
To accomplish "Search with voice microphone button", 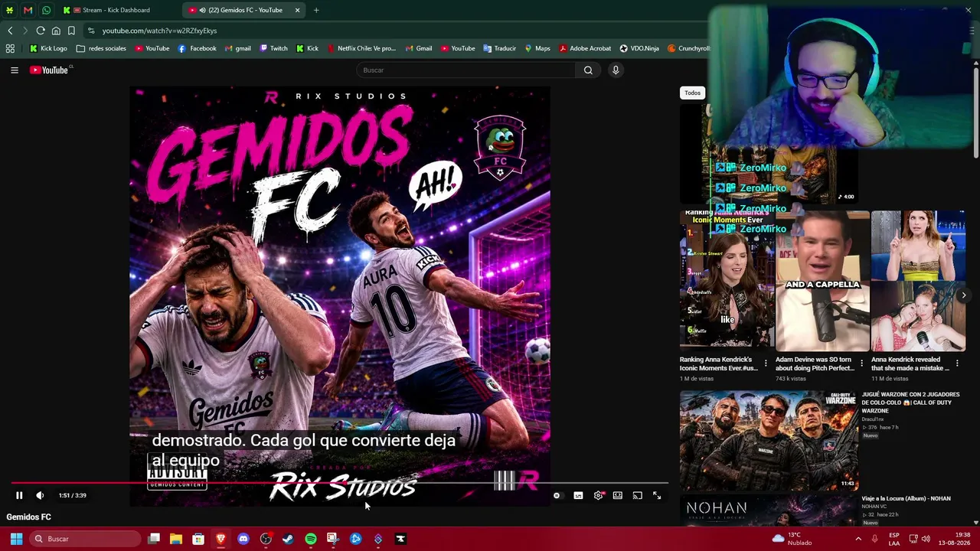I will point(615,70).
